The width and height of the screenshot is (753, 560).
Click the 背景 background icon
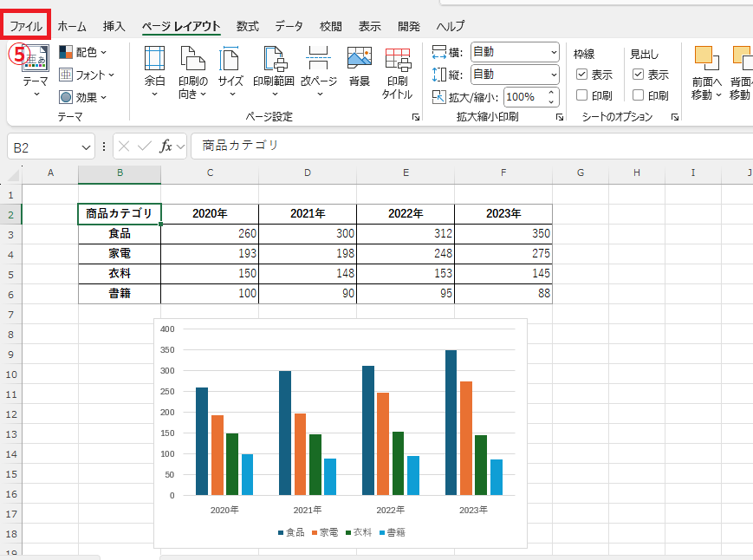(x=360, y=57)
